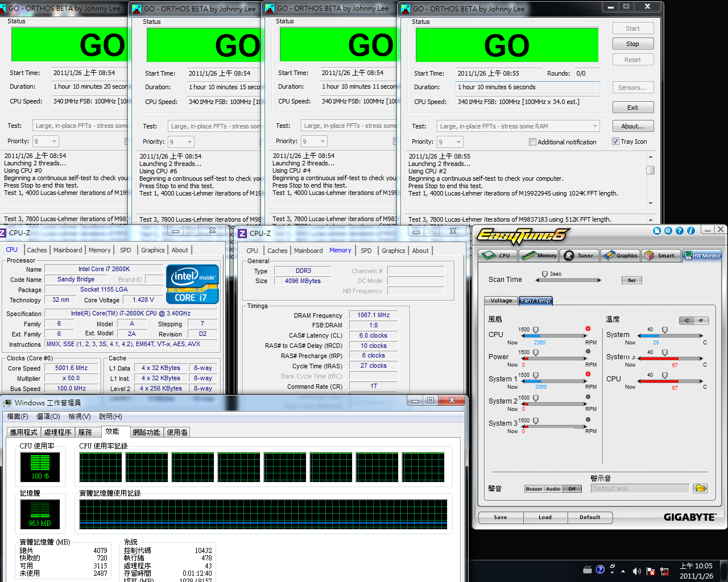Toggle the Power fan alert indicator
Viewport: 728px width, 582px height.
(588, 351)
